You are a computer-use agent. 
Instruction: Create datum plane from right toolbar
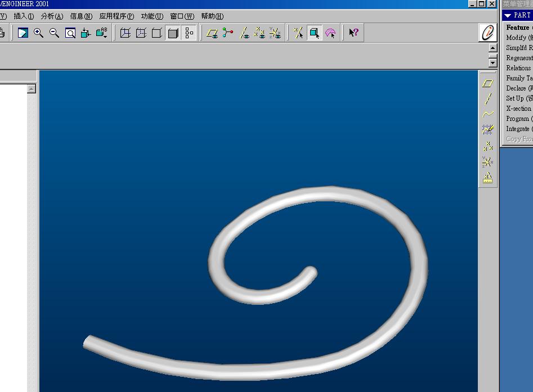click(488, 83)
